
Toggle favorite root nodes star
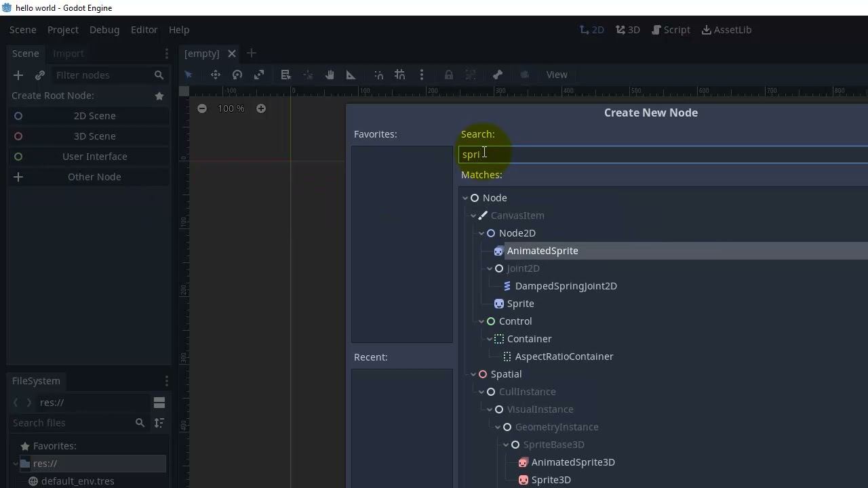[x=159, y=96]
